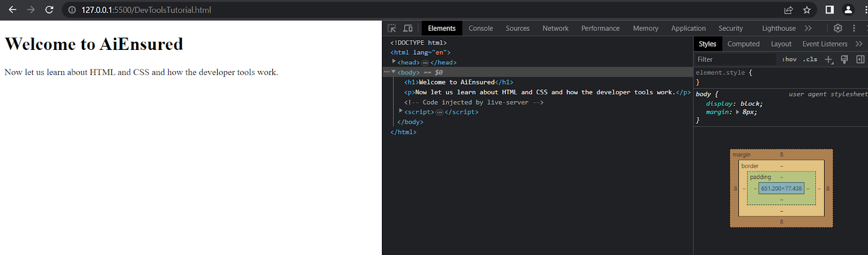The width and height of the screenshot is (868, 255).
Task: Toggle the device toolbar icon
Action: [x=408, y=28]
